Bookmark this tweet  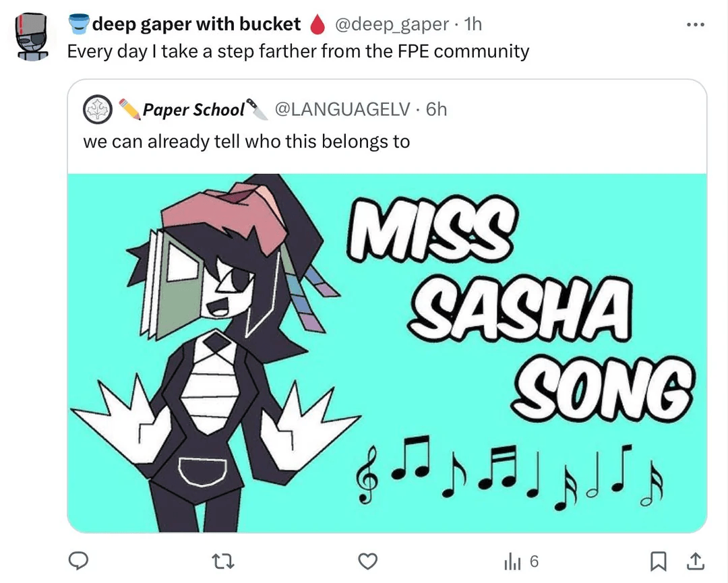(661, 561)
